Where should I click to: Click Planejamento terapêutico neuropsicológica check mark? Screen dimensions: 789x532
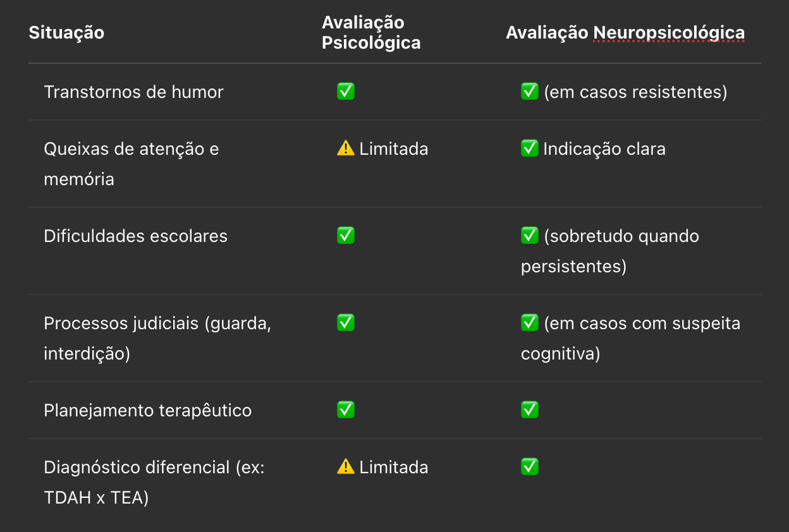(x=530, y=410)
